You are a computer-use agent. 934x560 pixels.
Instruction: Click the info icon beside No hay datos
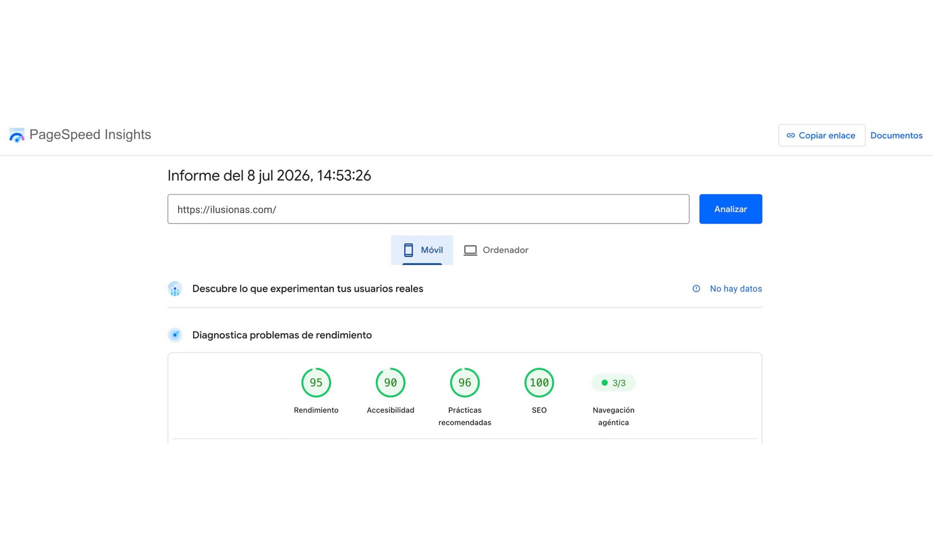point(696,289)
